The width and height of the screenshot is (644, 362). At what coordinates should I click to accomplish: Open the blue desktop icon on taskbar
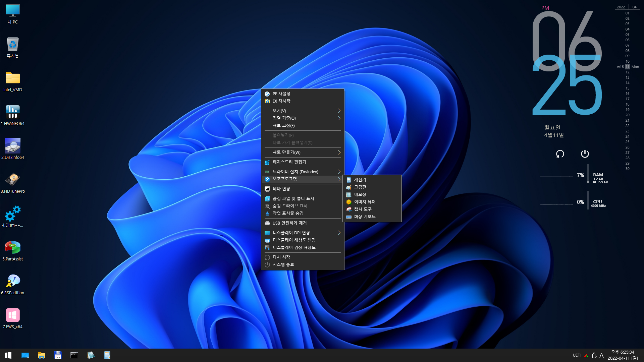pyautogui.click(x=25, y=355)
